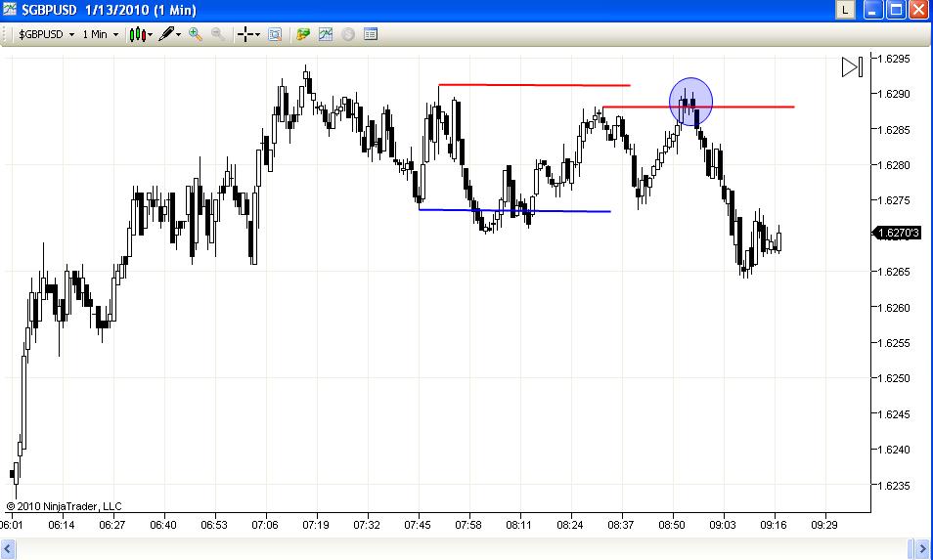Select the drawing tools pen icon

[x=166, y=34]
